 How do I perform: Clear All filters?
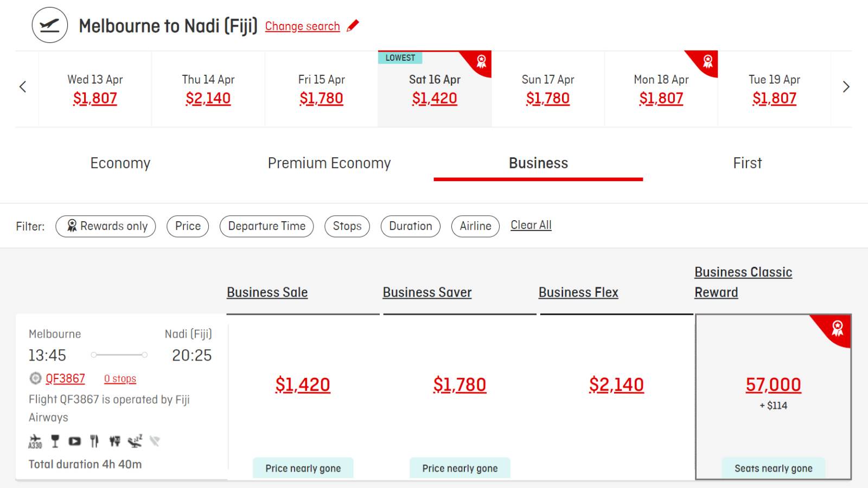531,225
